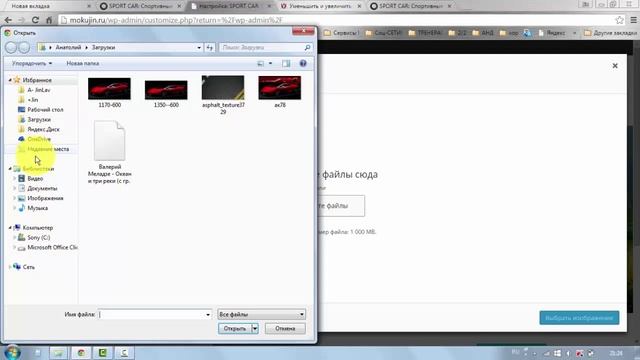This screenshot has width=640, height=360.
Task: Select Компьютер in navigation tree
Action: [x=38, y=227]
